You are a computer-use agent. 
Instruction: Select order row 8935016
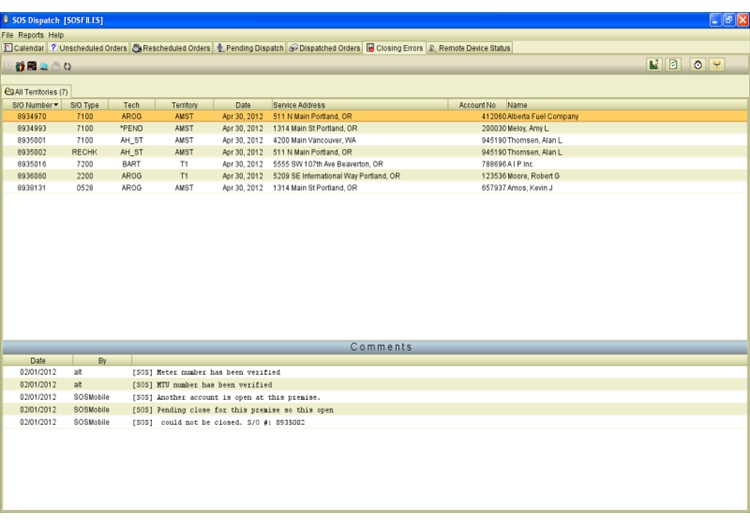(x=375, y=164)
